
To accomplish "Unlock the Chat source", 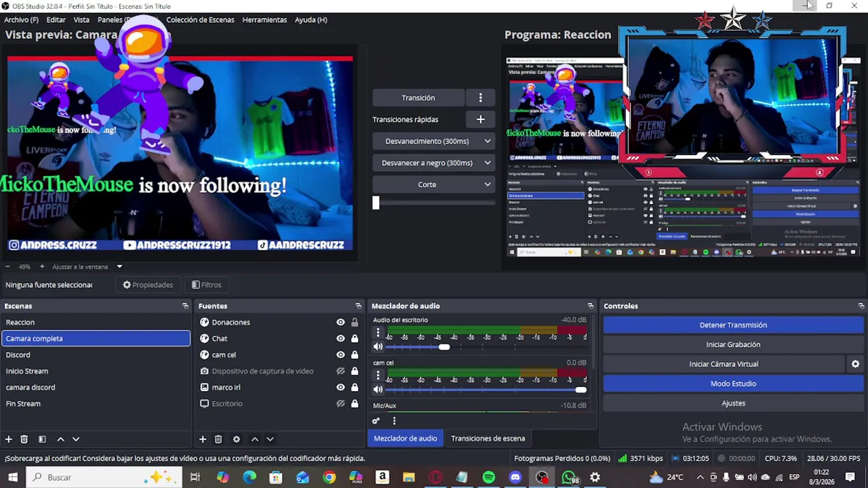I will [x=354, y=339].
